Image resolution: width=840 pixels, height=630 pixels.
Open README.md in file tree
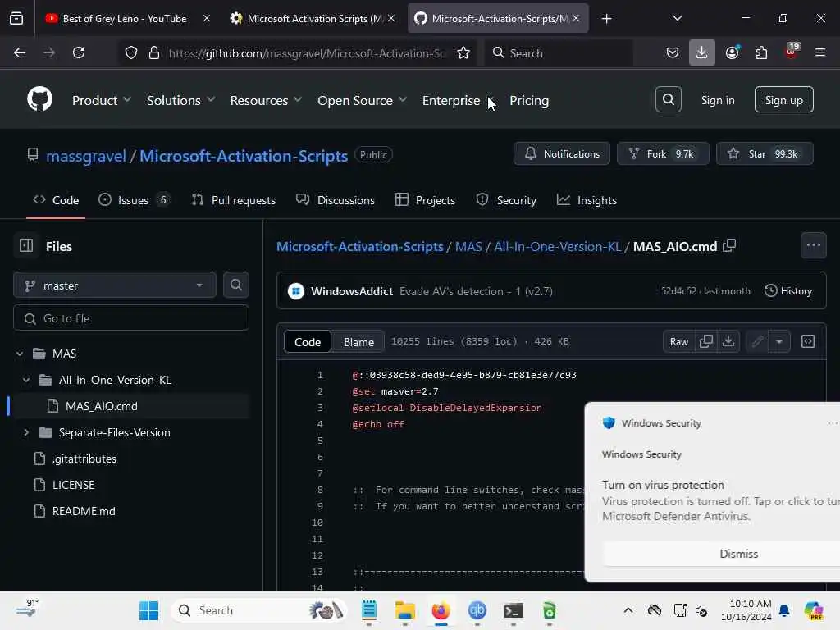[x=84, y=511]
